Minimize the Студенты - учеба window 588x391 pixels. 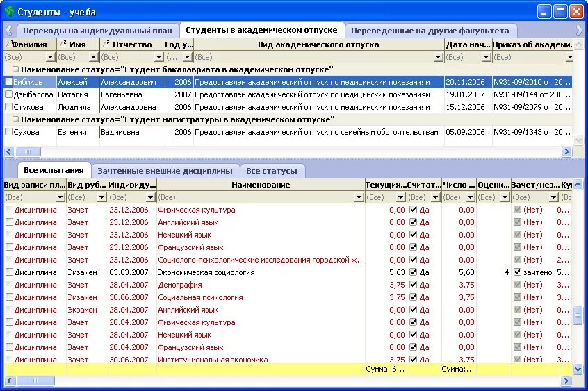[x=544, y=12]
